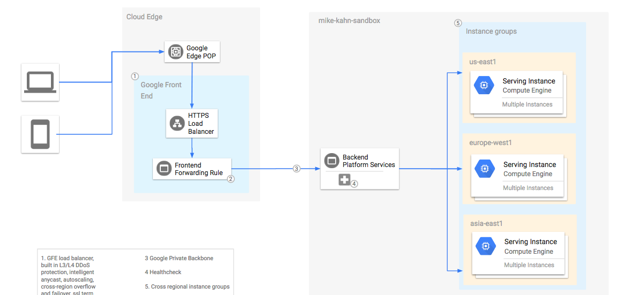Screen dimensions: 644x295
Task: Click Multiple Instances text in europe-west1 card
Action: click(528, 188)
